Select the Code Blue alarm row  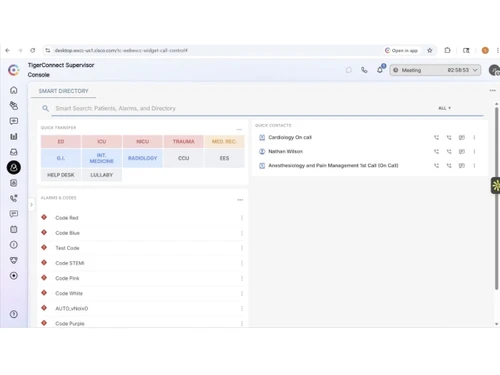tap(142, 233)
